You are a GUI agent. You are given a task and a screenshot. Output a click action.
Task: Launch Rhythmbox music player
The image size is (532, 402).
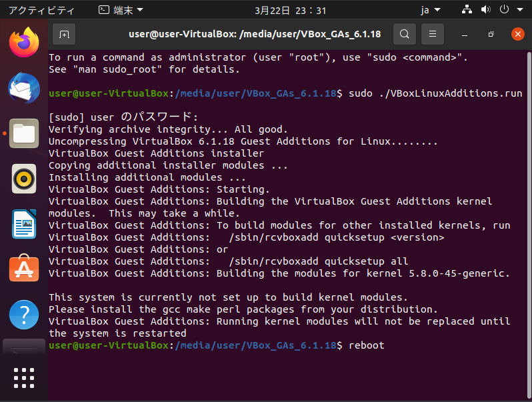(24, 179)
